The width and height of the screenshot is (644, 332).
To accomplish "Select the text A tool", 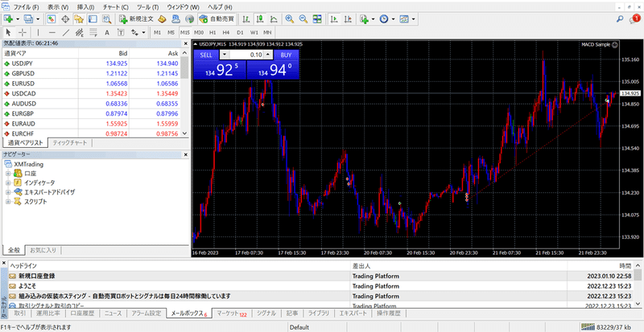I will point(107,32).
